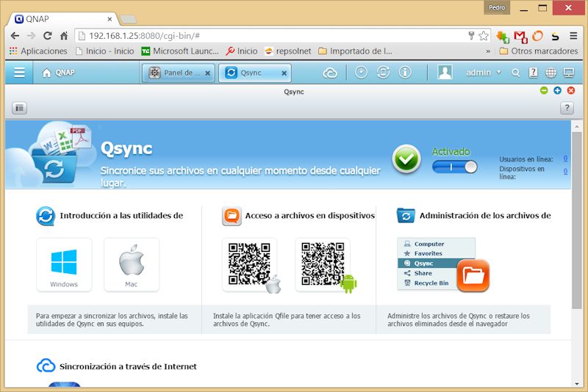Open external devices icon in QNAP toolbar
Viewport: 588px width, 392px height.
point(383,72)
